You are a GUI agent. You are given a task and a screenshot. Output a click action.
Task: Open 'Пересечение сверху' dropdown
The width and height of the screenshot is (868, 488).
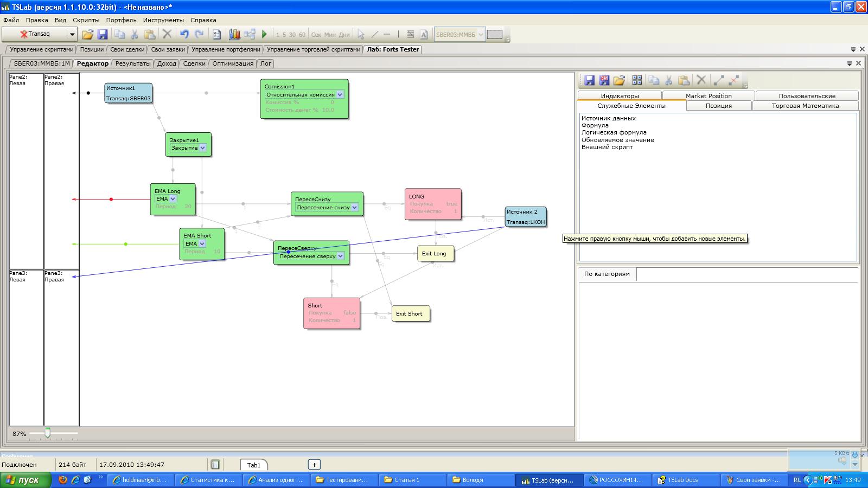click(341, 256)
